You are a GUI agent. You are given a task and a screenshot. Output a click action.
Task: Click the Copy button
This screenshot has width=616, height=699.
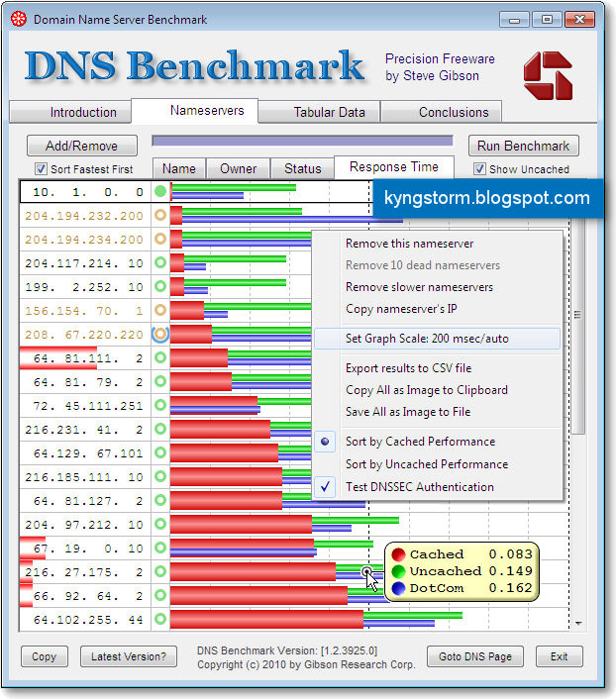point(45,656)
